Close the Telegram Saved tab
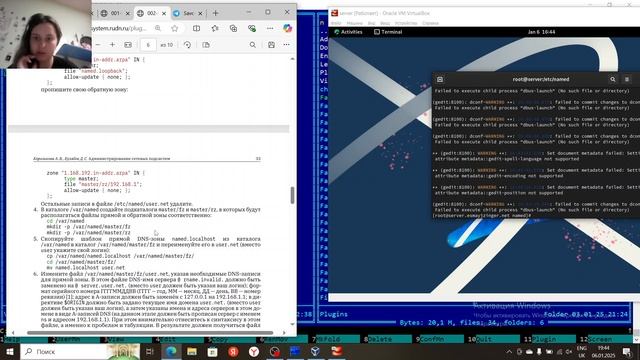Viewport: 640px width, 360px height. click(200, 13)
